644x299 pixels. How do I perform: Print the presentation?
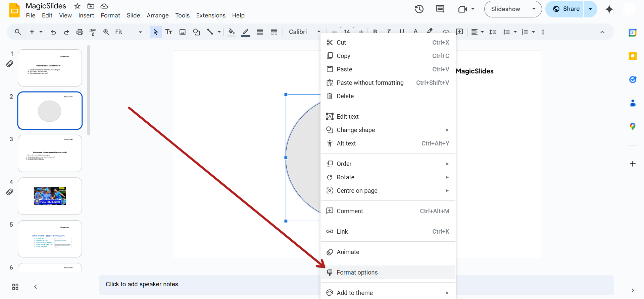click(80, 32)
